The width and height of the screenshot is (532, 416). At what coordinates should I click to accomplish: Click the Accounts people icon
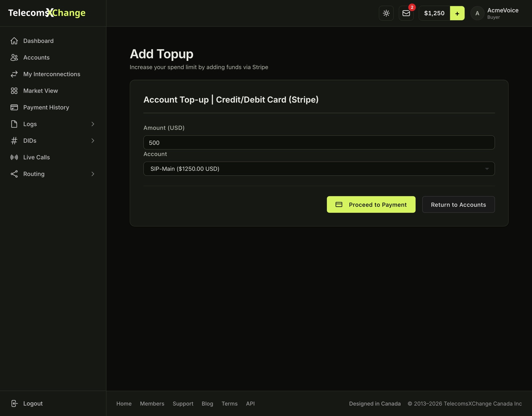(x=14, y=58)
